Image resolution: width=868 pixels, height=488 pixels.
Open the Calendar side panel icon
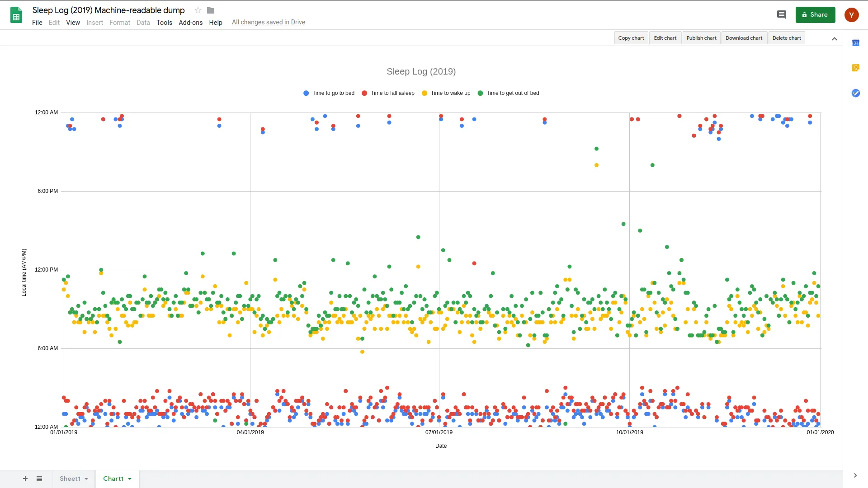click(855, 43)
